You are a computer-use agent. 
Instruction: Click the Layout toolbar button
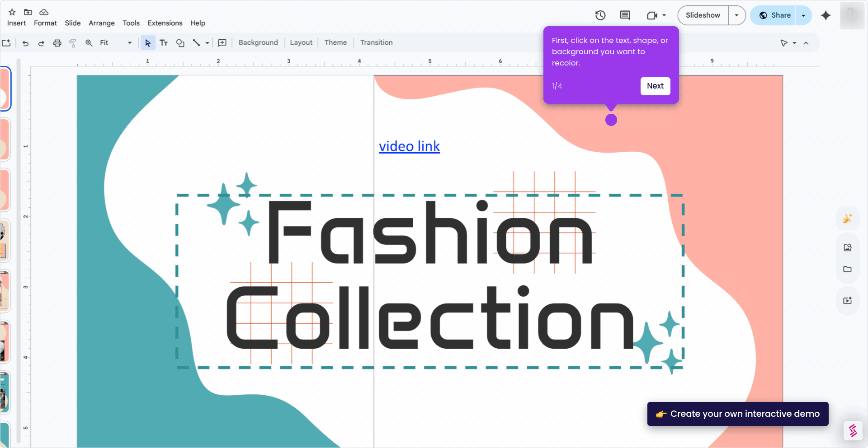tap(301, 42)
